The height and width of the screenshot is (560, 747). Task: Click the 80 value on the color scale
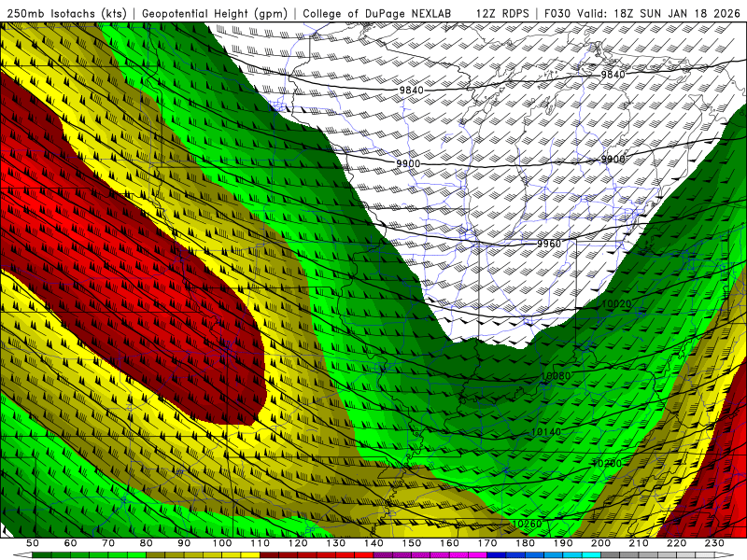[147, 543]
